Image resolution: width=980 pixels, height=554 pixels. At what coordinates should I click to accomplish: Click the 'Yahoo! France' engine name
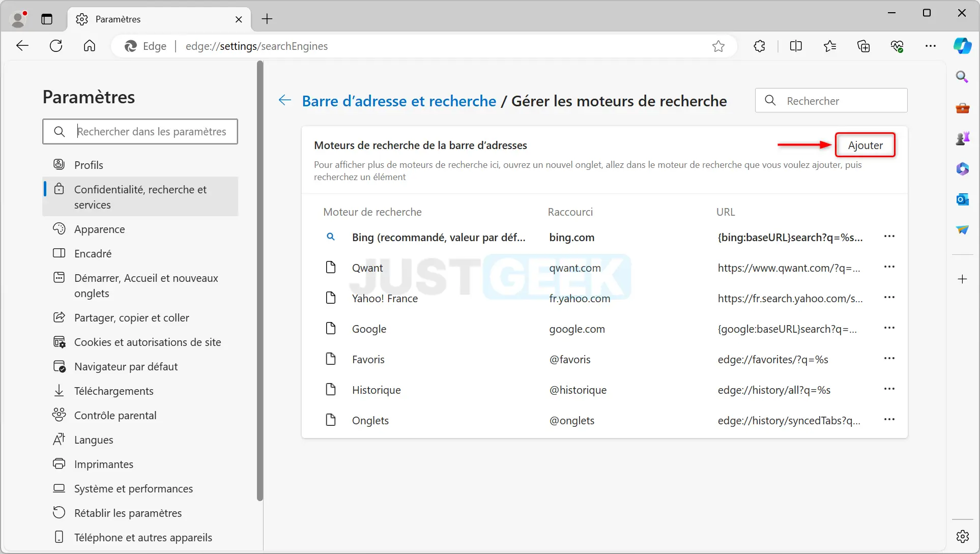385,299
